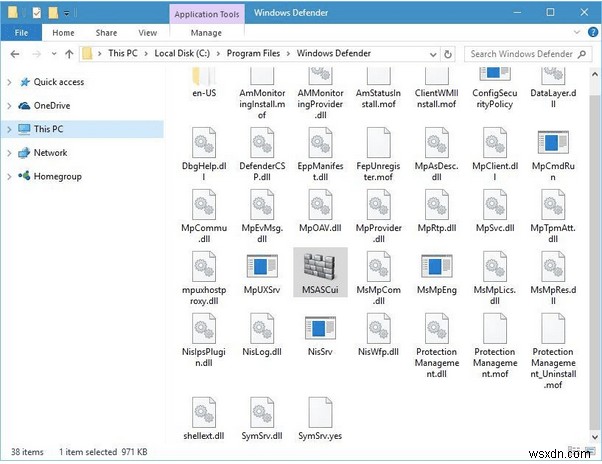
Task: Select the en-US folder
Action: coord(206,78)
